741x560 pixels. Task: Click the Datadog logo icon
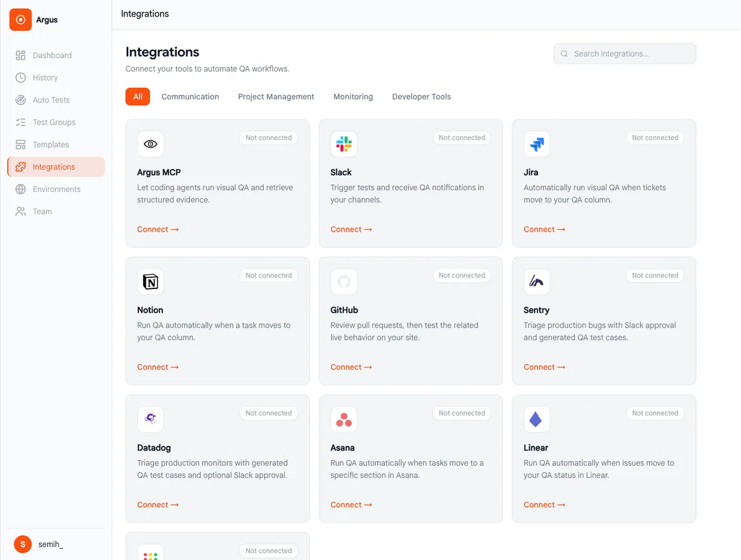(x=151, y=419)
